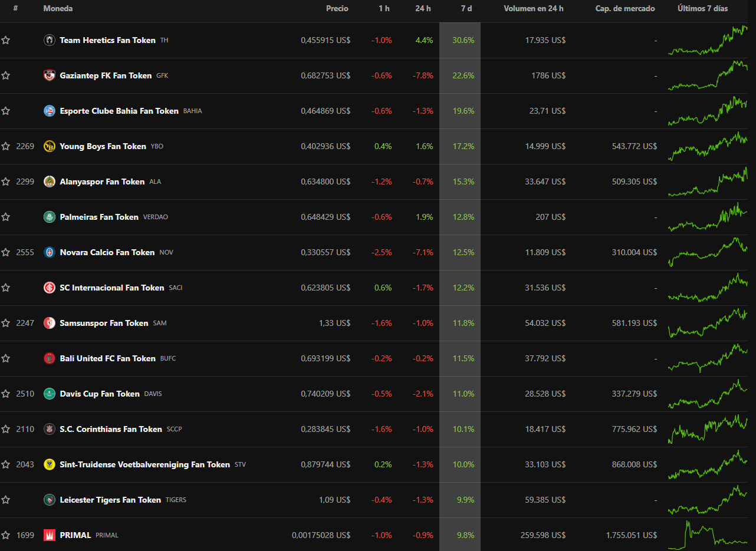756x551 pixels.
Task: Click the Alanyaspor token logo icon
Action: (50, 182)
